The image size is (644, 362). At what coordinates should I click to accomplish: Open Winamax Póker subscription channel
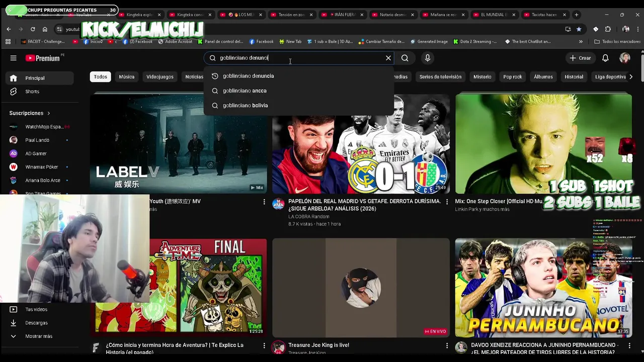point(39,167)
